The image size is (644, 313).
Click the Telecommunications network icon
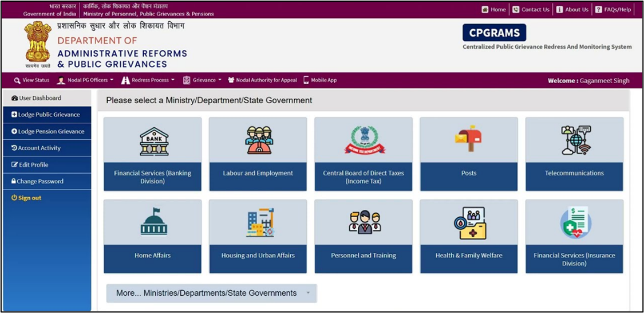click(x=576, y=140)
